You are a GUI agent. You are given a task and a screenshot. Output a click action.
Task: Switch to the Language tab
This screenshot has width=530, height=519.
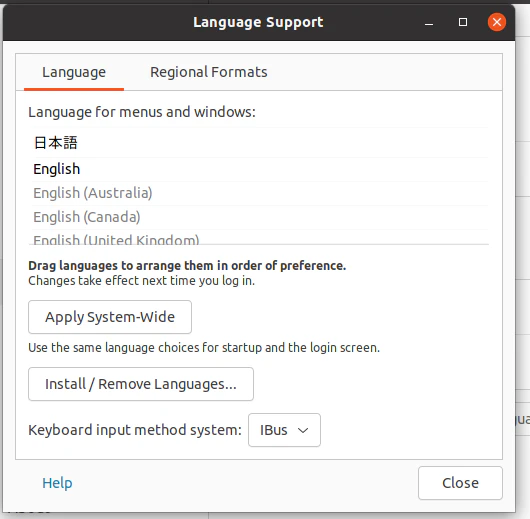point(74,72)
